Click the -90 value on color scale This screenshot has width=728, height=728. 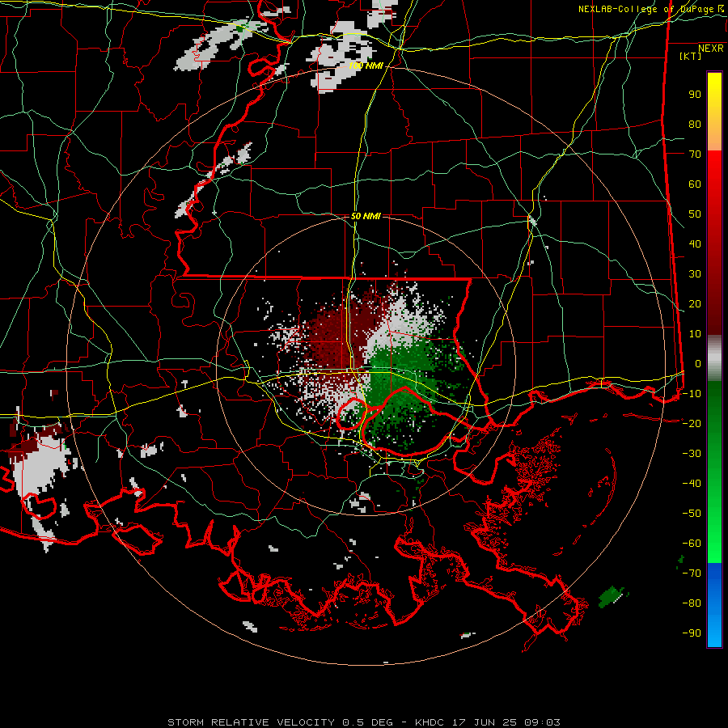pos(692,633)
